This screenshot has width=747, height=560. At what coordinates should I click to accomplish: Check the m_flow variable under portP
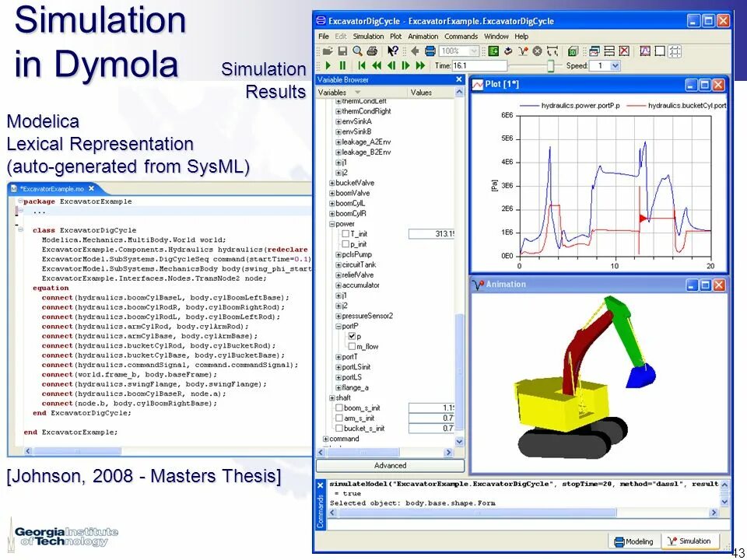pos(352,347)
